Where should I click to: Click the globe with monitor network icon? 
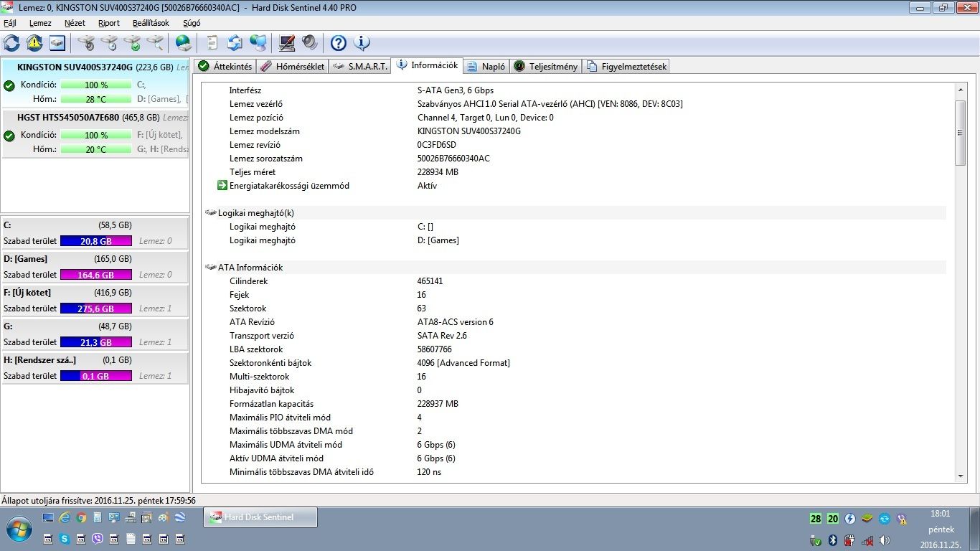click(258, 43)
